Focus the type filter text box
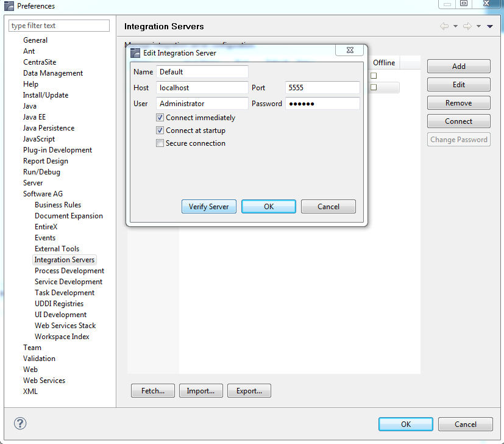This screenshot has height=444, width=504. (59, 26)
